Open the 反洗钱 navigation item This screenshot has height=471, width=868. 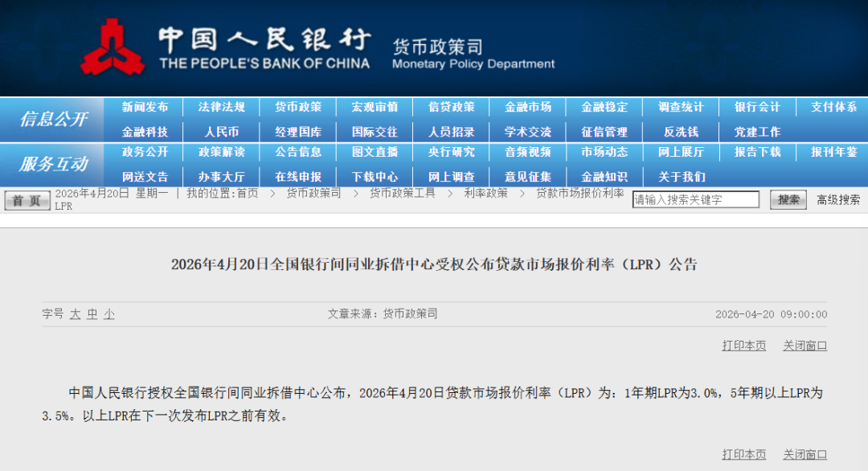click(x=681, y=131)
